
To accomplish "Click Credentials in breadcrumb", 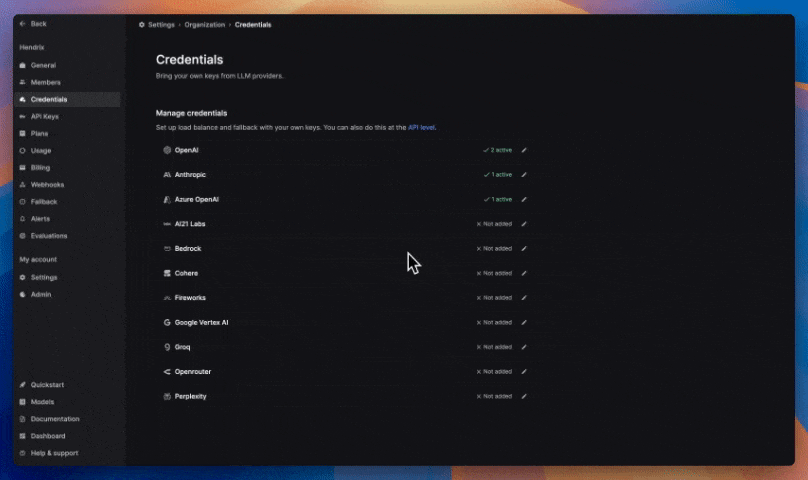I will pyautogui.click(x=253, y=25).
